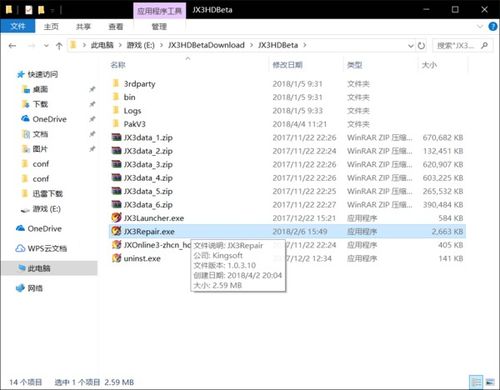Select the 应用程序工具 contextual tab
Screen dimensions: 500x390
[159, 11]
